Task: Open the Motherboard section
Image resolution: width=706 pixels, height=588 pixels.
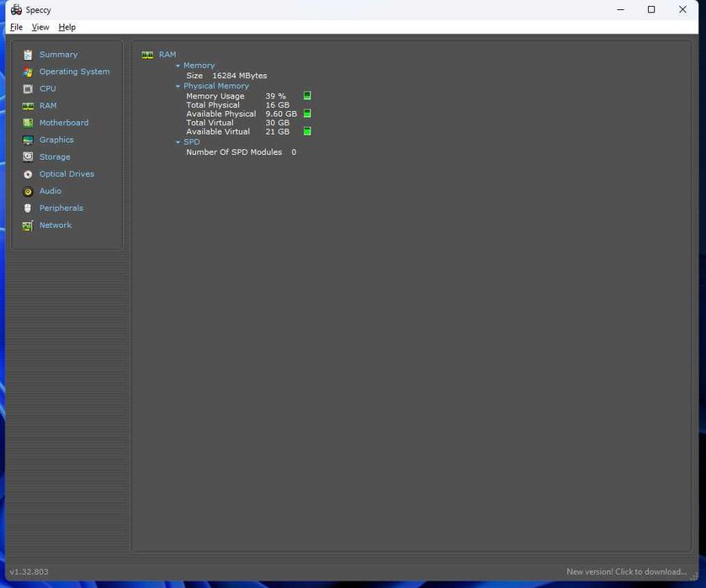Action: [x=64, y=123]
